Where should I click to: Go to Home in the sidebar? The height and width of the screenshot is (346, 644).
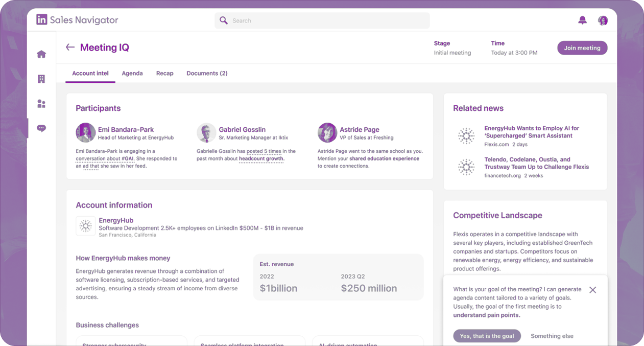point(41,54)
